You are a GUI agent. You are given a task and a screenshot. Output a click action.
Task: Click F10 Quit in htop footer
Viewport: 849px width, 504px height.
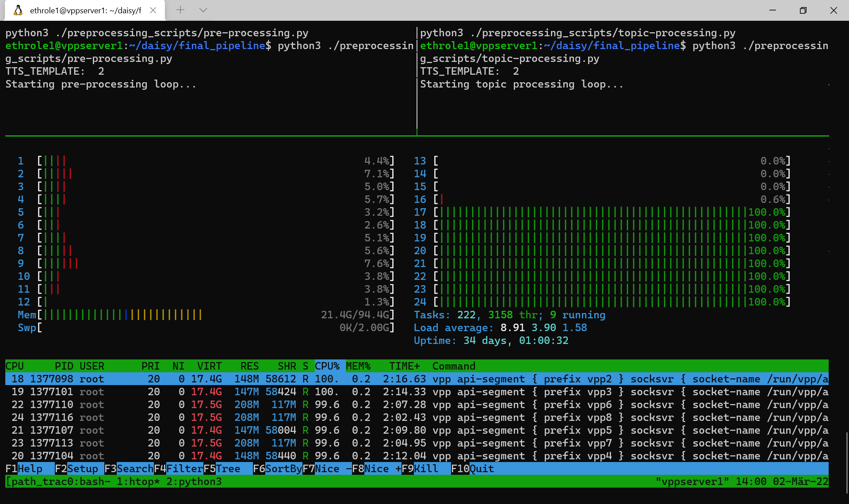473,469
